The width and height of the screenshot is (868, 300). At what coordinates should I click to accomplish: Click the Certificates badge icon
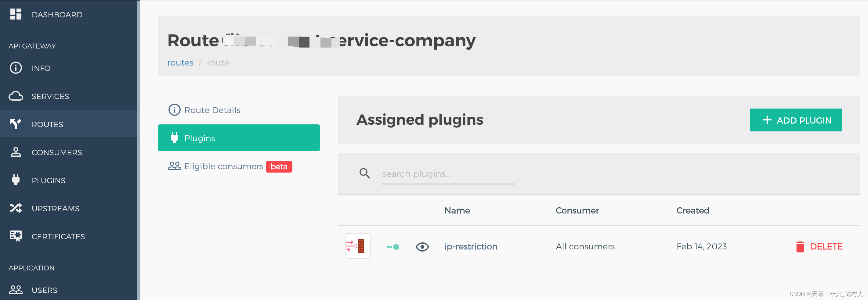point(16,236)
